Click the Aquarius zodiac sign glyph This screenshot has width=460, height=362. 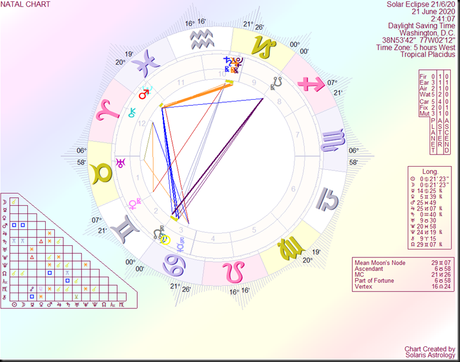tap(202, 39)
